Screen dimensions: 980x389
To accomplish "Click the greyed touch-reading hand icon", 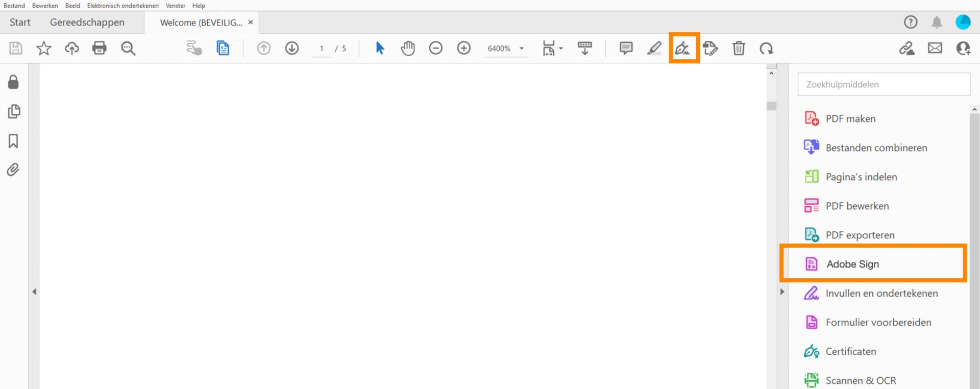I will 194,48.
